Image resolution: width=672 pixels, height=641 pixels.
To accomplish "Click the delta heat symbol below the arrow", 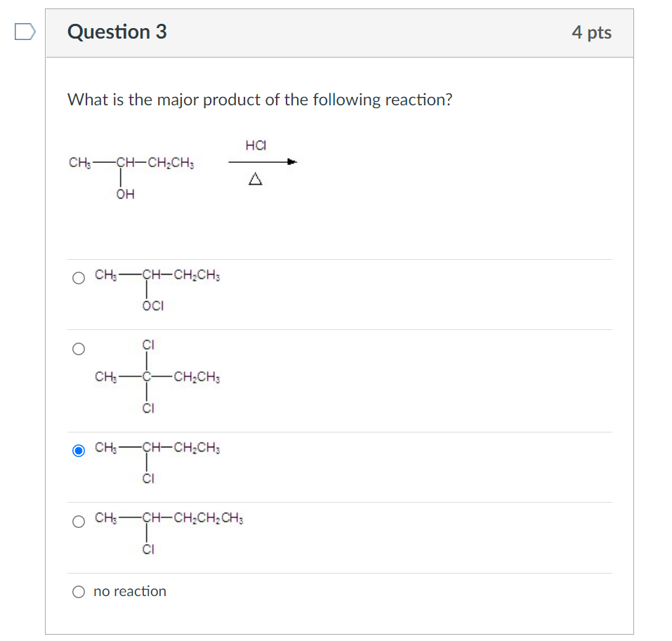I will click(x=256, y=180).
